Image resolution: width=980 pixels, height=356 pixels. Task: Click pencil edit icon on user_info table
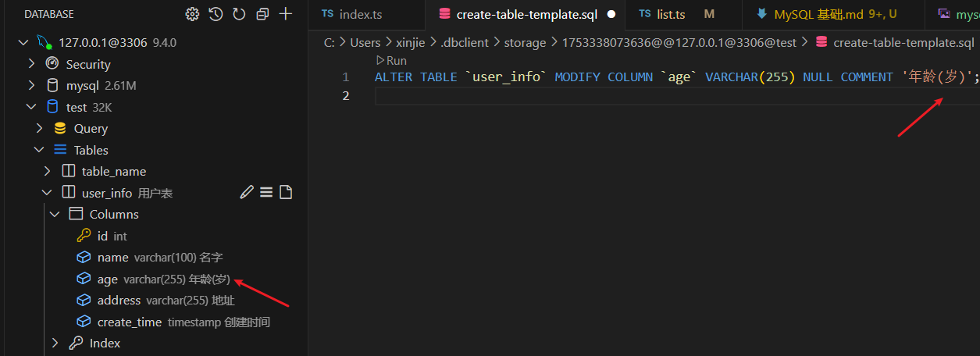[247, 192]
